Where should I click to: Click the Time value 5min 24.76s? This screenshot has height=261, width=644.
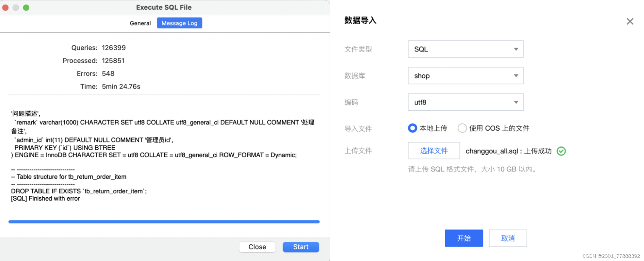tap(121, 86)
